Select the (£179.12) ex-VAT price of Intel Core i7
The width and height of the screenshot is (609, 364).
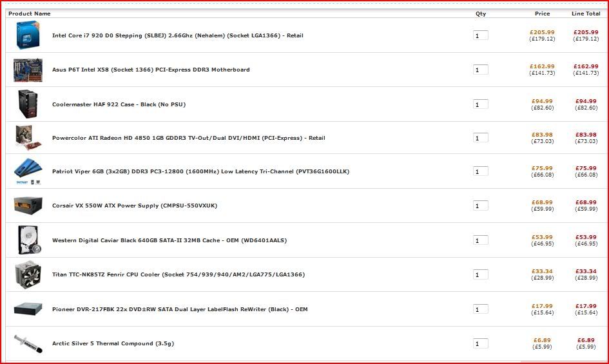pos(542,39)
